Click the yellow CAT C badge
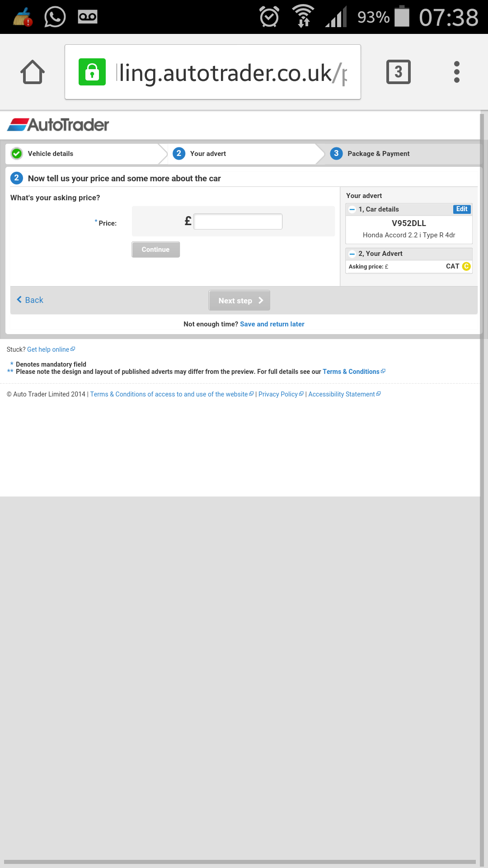The width and height of the screenshot is (488, 868). pyautogui.click(x=466, y=266)
